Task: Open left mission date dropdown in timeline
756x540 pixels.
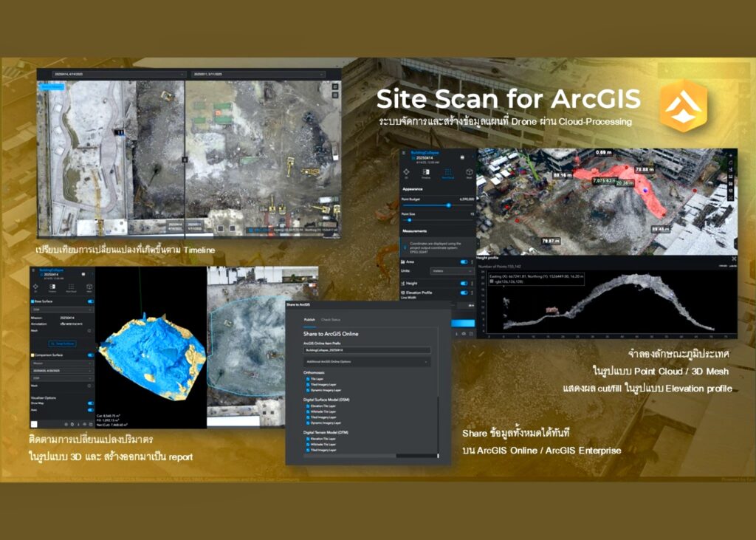Action: pos(118,75)
